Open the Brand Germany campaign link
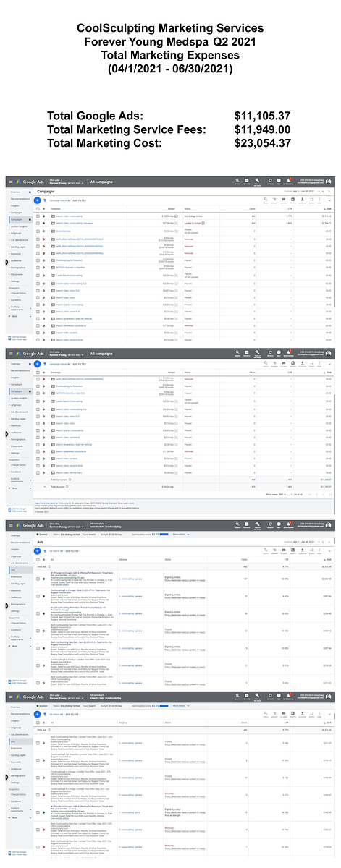The height and width of the screenshot is (868, 341). click(59, 231)
